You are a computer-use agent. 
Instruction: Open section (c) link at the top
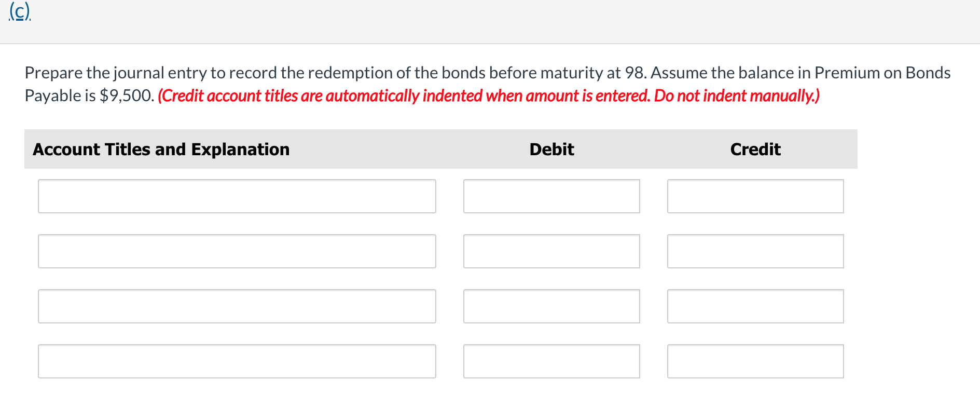click(18, 11)
